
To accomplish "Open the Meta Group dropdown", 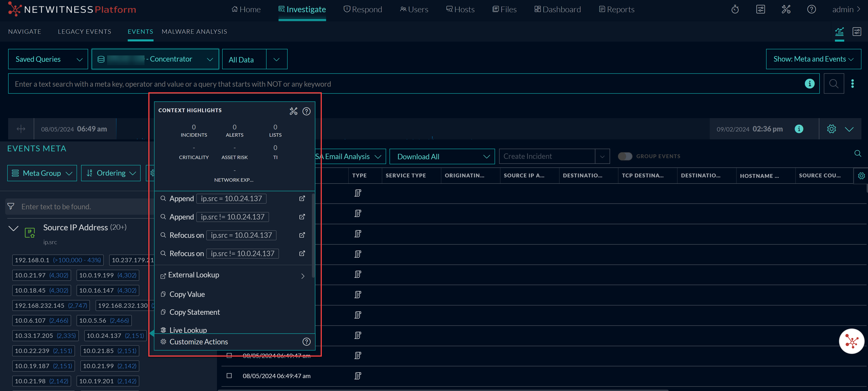I will pos(42,173).
